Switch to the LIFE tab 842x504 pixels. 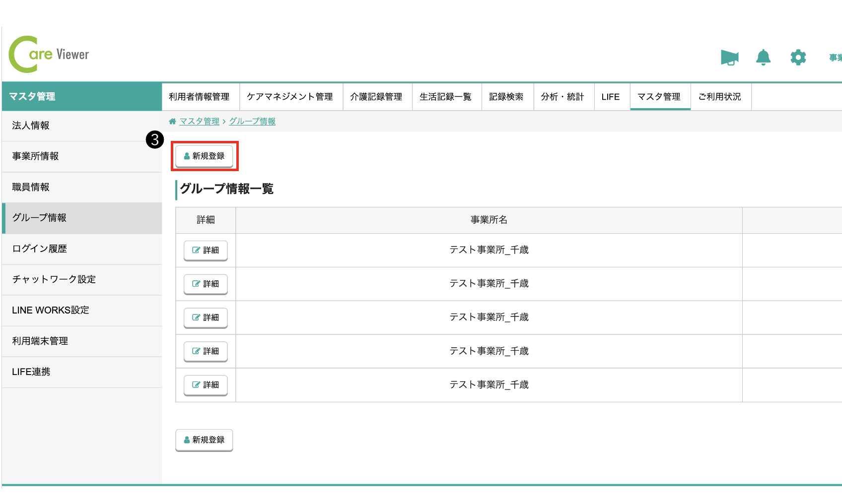click(611, 97)
